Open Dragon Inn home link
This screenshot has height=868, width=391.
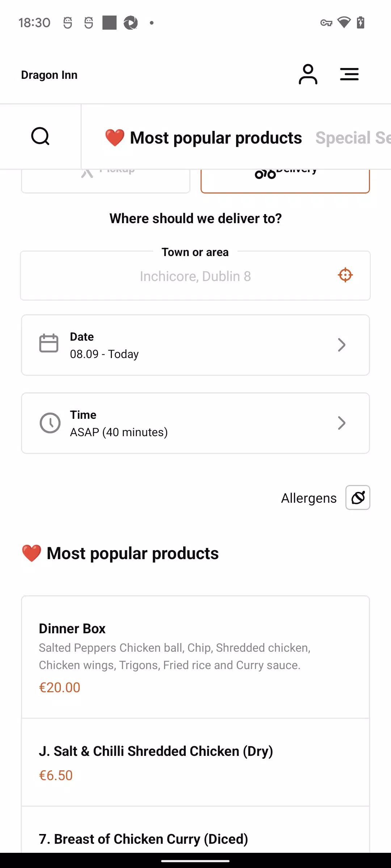click(49, 75)
